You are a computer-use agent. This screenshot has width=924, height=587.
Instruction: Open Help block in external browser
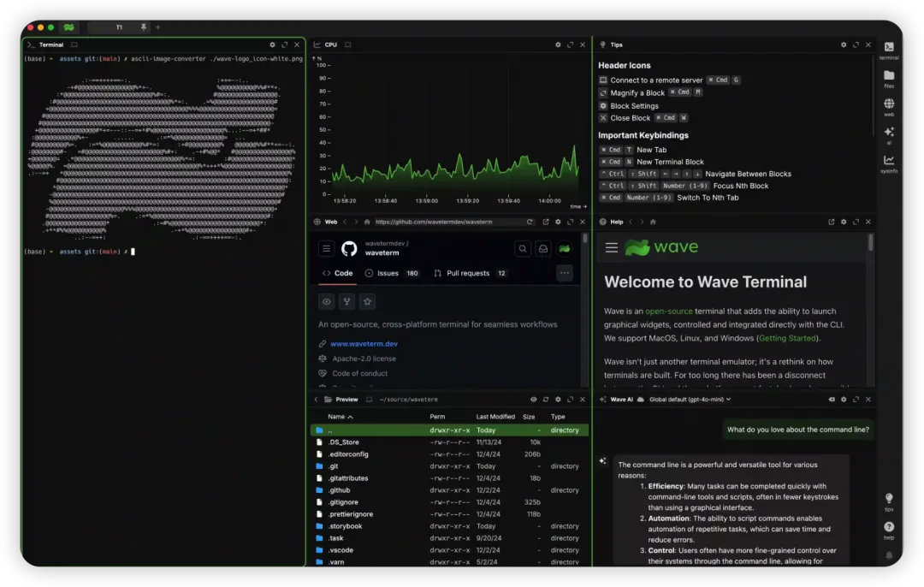[831, 222]
